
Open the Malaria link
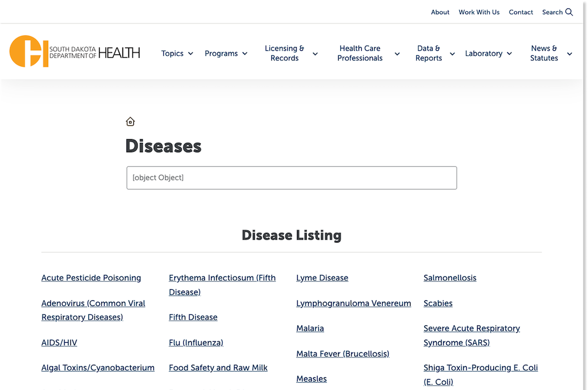pyautogui.click(x=310, y=329)
